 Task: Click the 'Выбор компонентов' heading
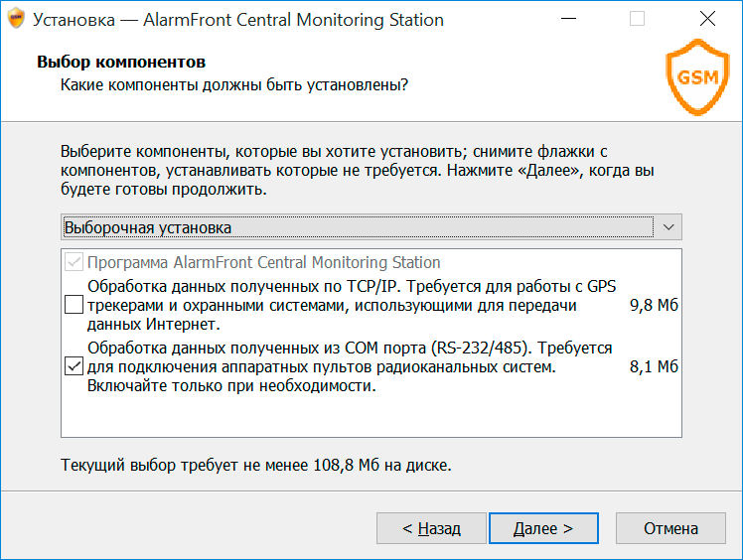(121, 62)
